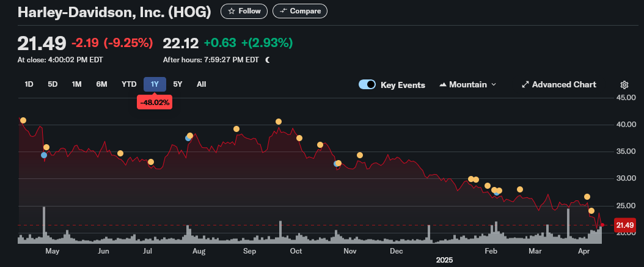
Task: Open the Mountain chart type dropdown
Action: click(x=468, y=84)
